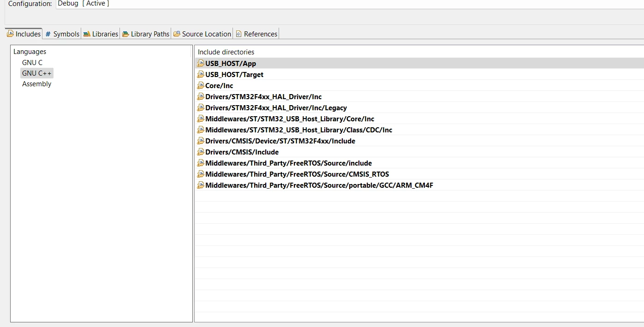Click the icon next to Drivers/CMSIS/Include
Viewport: 644px width, 327px height.
tap(200, 152)
